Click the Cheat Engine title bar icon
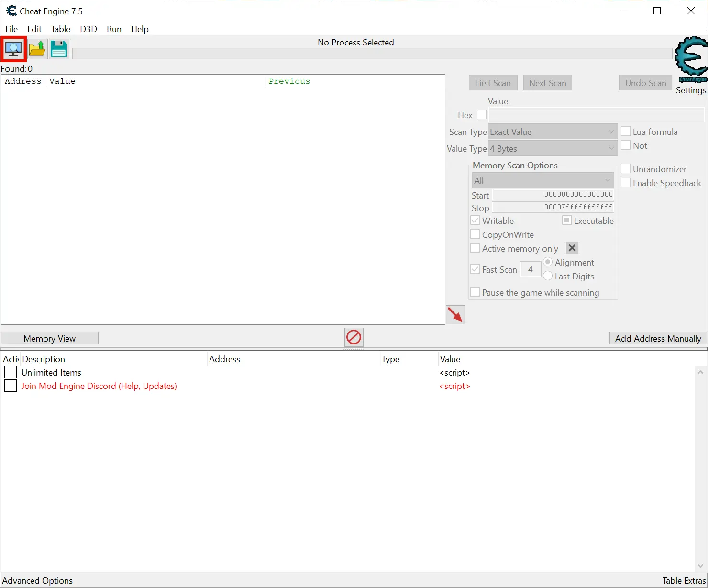This screenshot has height=588, width=708. [x=11, y=11]
